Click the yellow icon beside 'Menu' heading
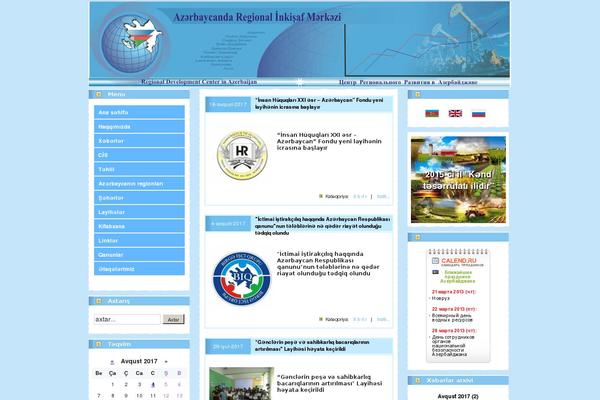 pyautogui.click(x=98, y=94)
